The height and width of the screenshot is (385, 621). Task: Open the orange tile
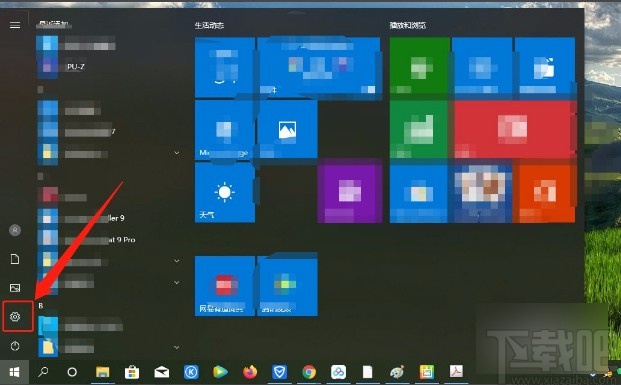[x=544, y=193]
